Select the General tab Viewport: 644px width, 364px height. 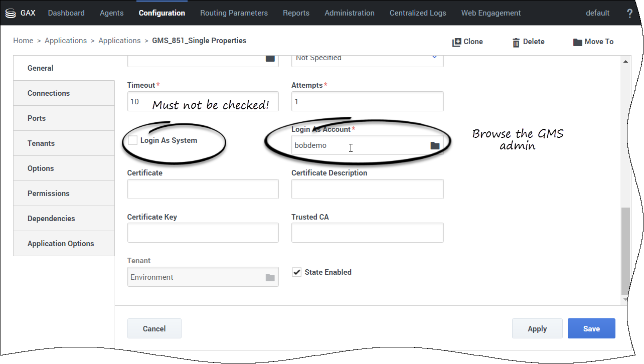click(64, 68)
